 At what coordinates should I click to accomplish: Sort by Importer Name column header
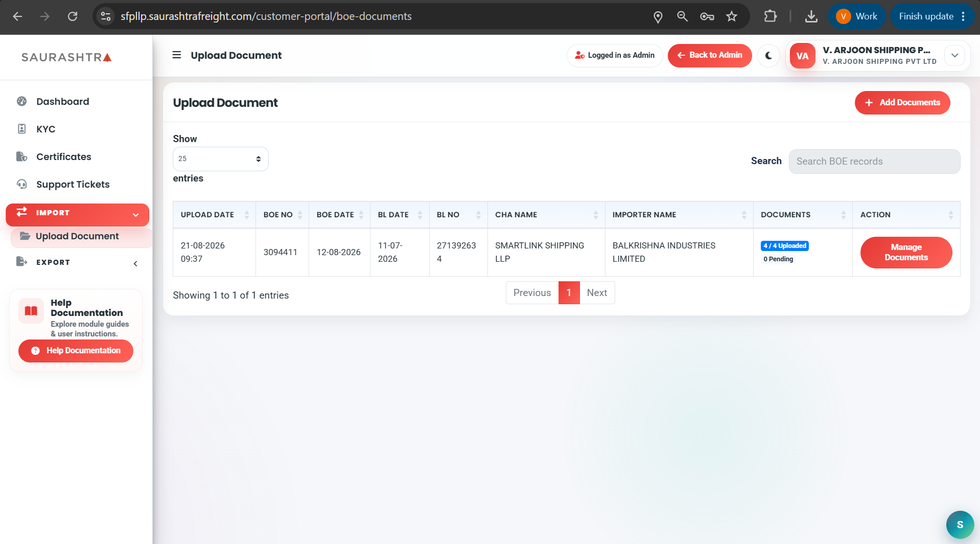[679, 215]
